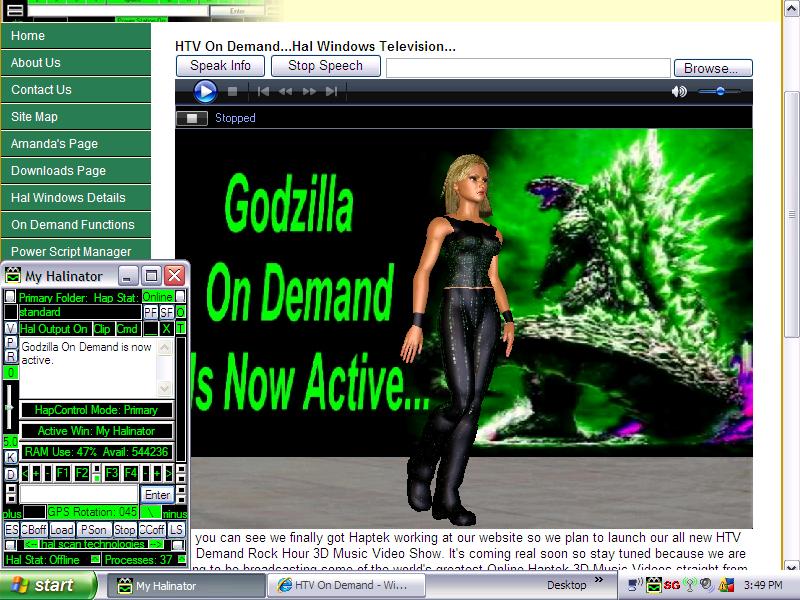Toggle checkbox right of hal scan technologies
Screen dimensions: 800x600
pyautogui.click(x=177, y=544)
